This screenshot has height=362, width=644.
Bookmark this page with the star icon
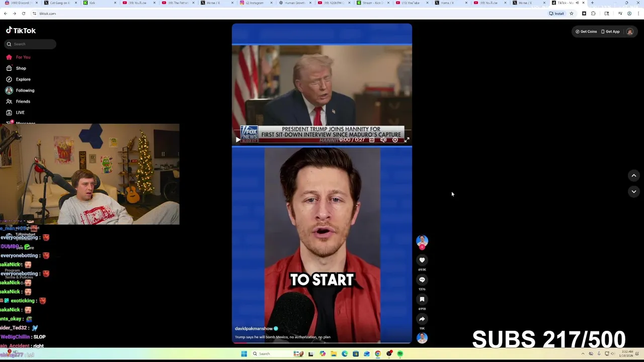coord(571,14)
